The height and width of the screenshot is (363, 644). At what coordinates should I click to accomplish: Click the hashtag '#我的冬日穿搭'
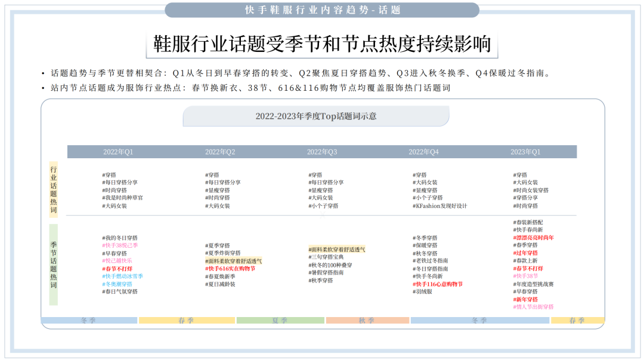point(120,238)
